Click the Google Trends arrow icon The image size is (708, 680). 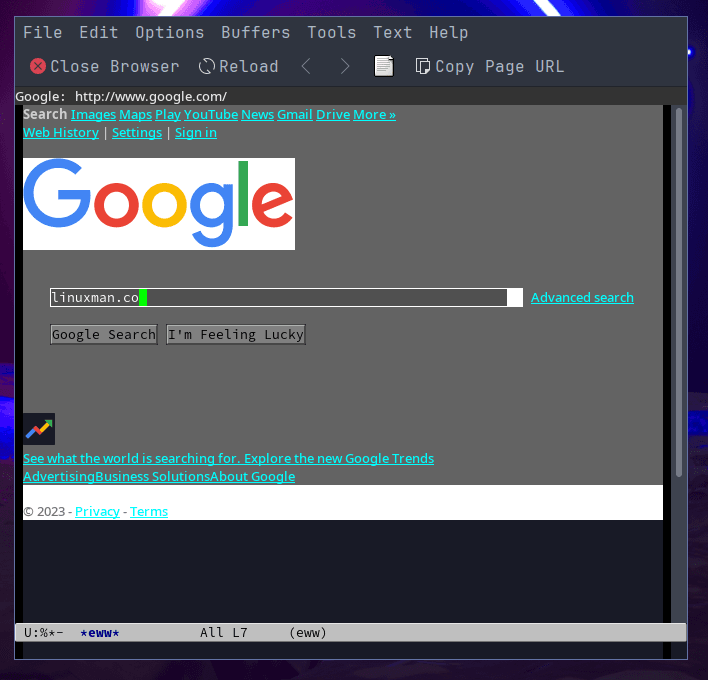pos(39,428)
